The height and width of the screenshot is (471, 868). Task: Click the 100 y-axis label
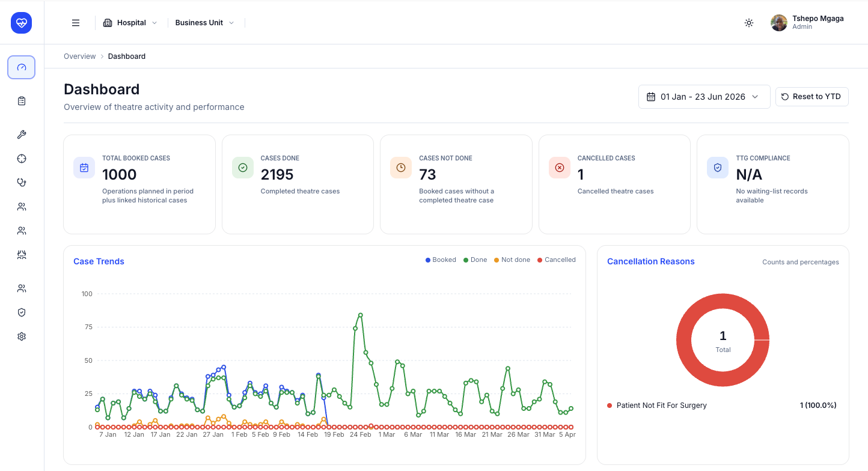(87, 294)
